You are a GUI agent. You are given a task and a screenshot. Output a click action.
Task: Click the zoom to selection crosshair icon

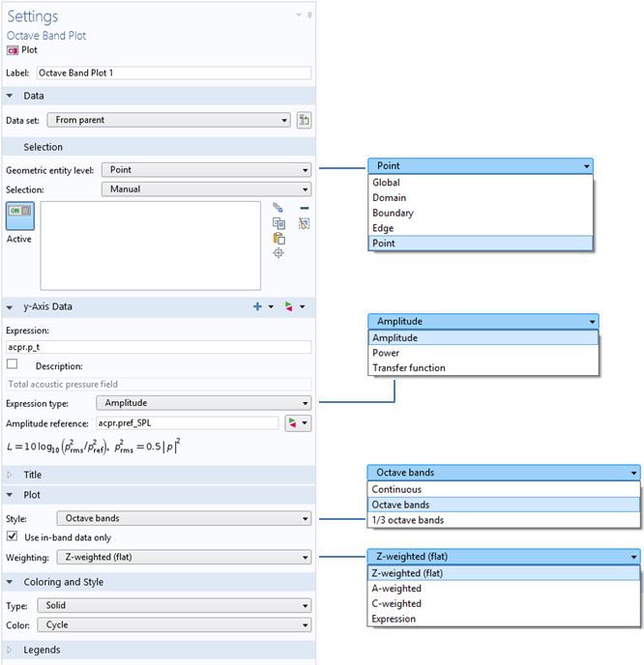point(278,253)
